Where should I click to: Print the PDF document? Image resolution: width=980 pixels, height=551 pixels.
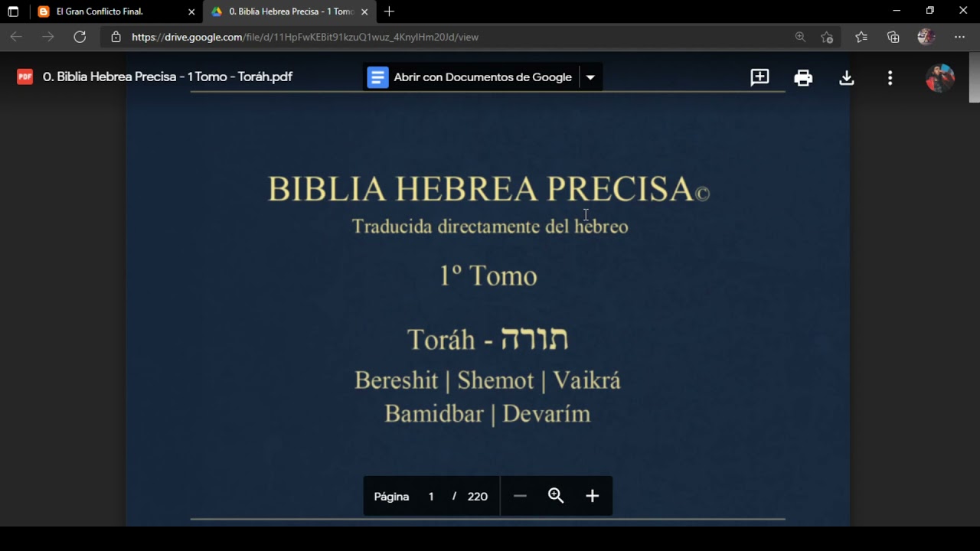tap(803, 77)
